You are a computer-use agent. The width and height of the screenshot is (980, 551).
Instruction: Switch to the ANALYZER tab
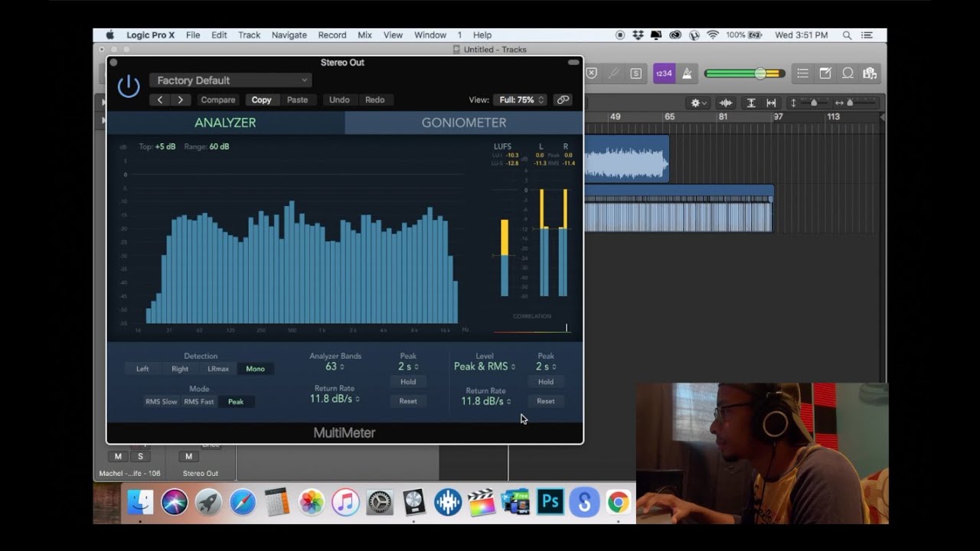[225, 122]
